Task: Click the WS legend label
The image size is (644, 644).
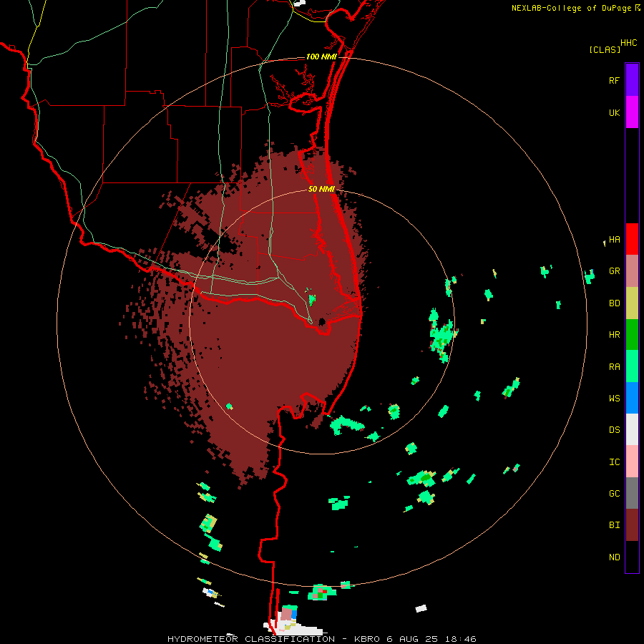Action: 614,399
